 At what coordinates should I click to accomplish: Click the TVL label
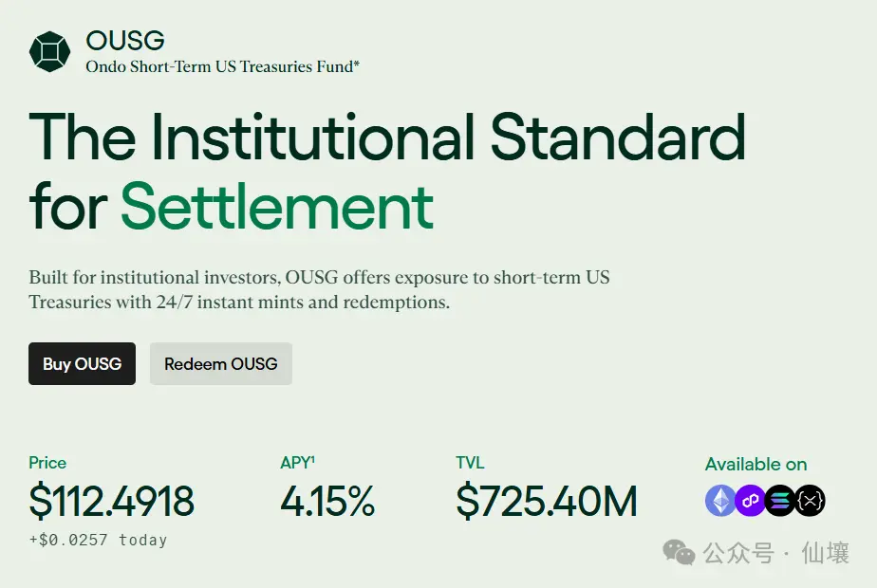[470, 463]
